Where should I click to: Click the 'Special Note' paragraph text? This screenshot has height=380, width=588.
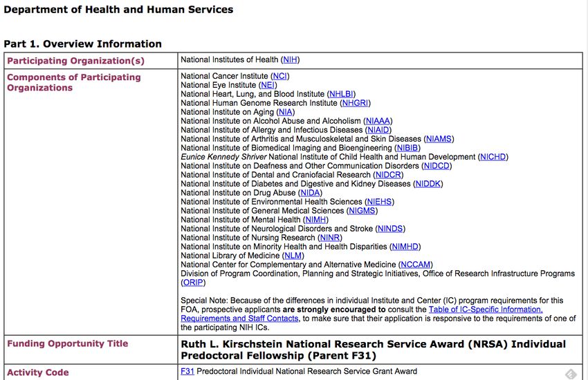(x=378, y=314)
